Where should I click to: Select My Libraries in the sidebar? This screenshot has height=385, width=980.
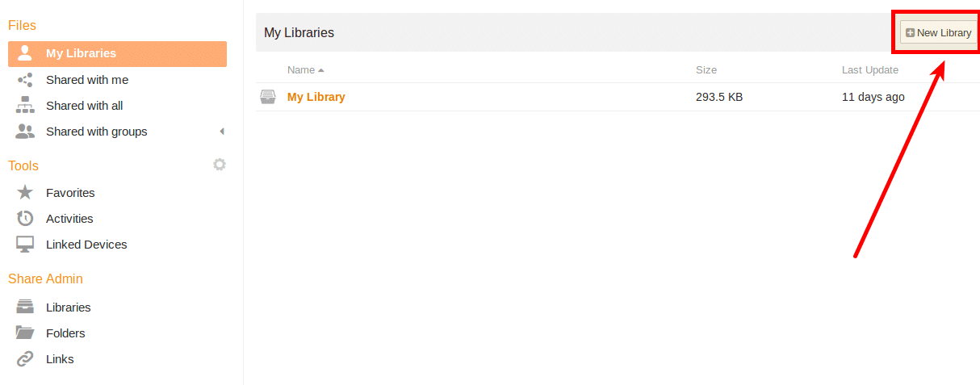(117, 53)
